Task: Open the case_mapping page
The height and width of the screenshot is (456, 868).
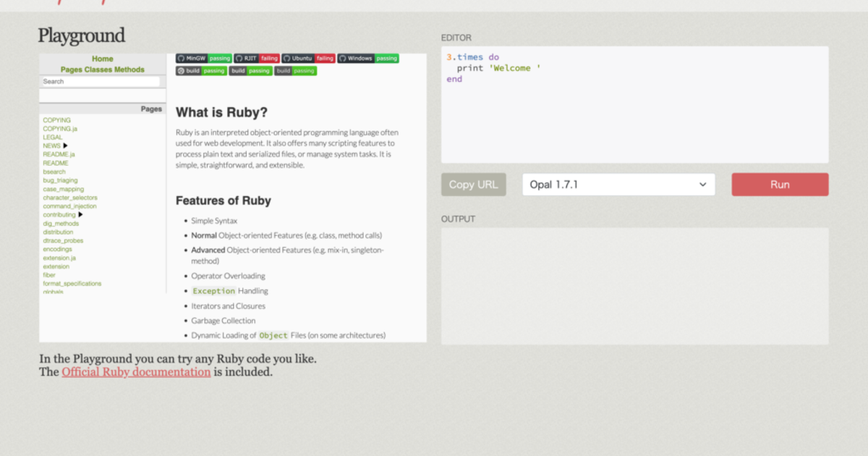Action: [64, 189]
